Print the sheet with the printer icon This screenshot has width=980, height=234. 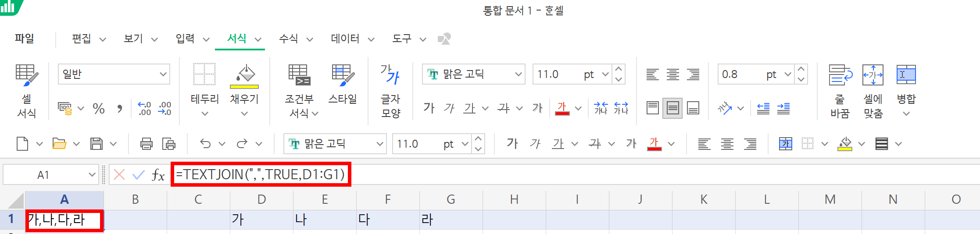pyautogui.click(x=147, y=144)
